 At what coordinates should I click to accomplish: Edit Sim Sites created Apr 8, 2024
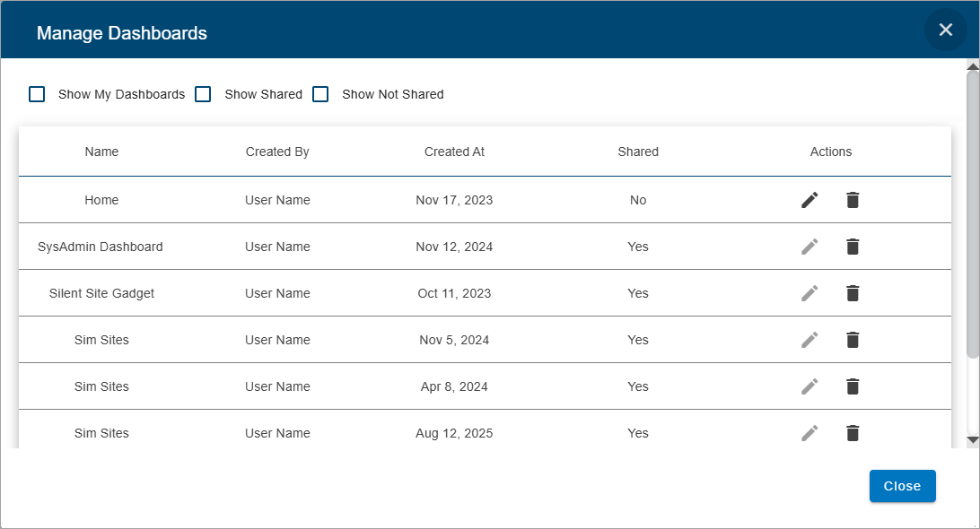pyautogui.click(x=809, y=386)
